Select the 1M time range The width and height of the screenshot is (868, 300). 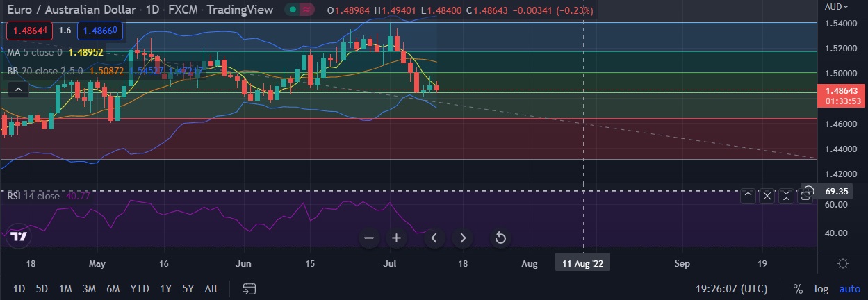[65, 289]
